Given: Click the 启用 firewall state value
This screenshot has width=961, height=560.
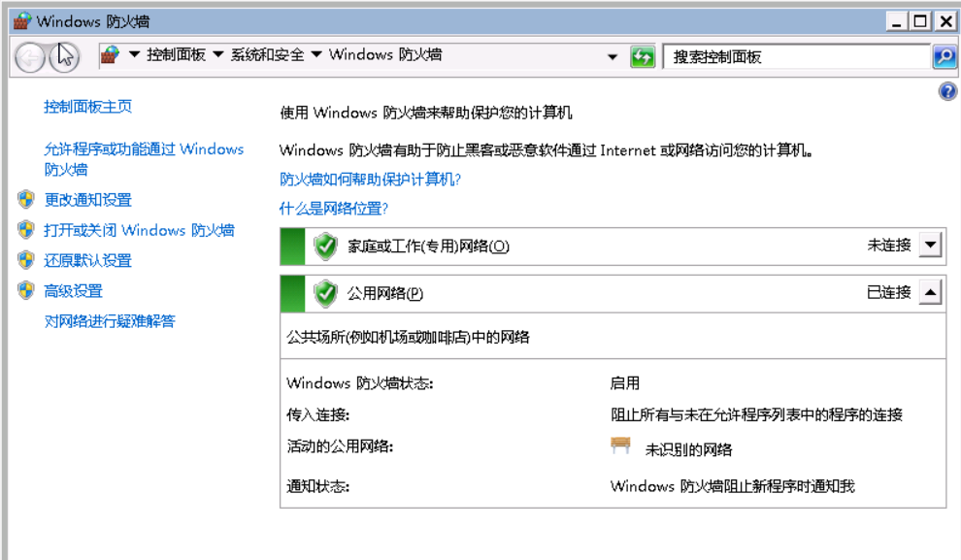Looking at the screenshot, I should pos(624,383).
